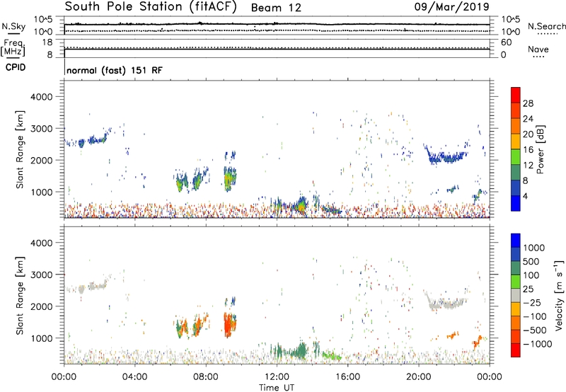
Task: Click the 100 tick on Velocity colorbar
Action: point(531,275)
